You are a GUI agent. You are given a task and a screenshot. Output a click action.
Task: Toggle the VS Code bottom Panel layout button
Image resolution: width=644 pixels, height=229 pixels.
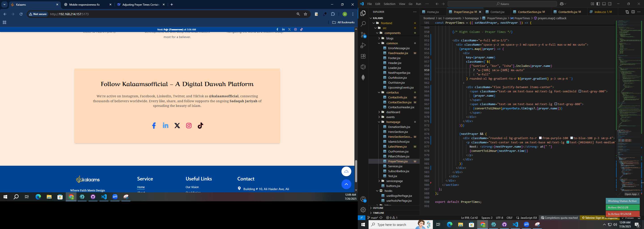604,4
